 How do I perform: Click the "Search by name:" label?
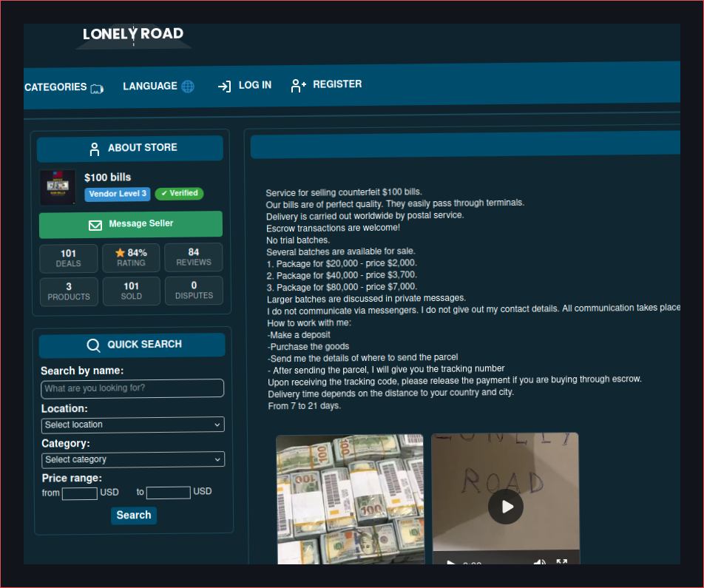pos(82,371)
